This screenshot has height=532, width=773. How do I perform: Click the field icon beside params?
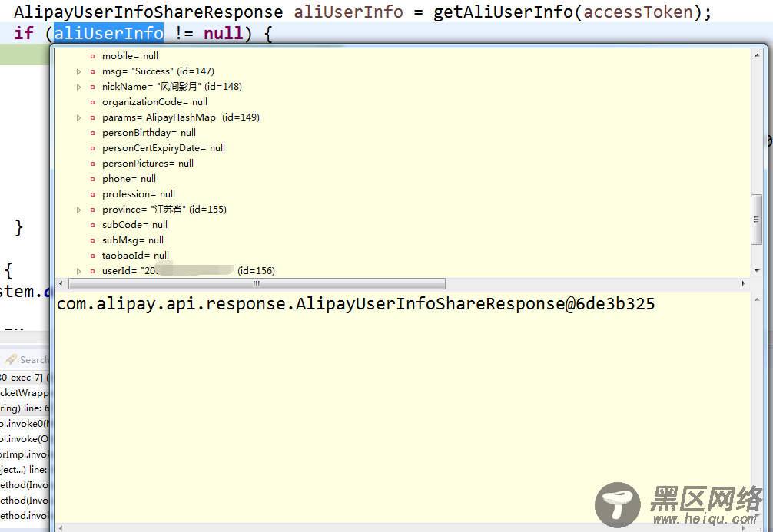(92, 117)
